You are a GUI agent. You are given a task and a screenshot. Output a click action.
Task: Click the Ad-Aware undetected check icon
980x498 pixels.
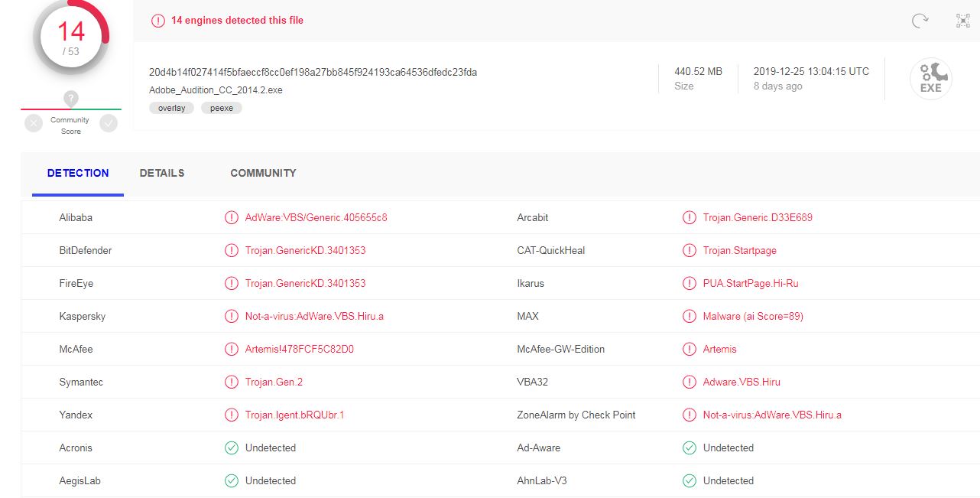click(690, 448)
